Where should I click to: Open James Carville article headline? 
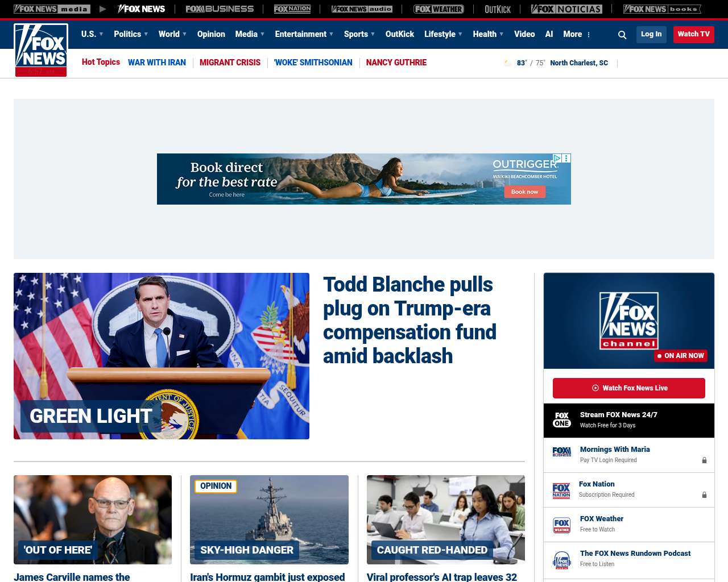72,577
